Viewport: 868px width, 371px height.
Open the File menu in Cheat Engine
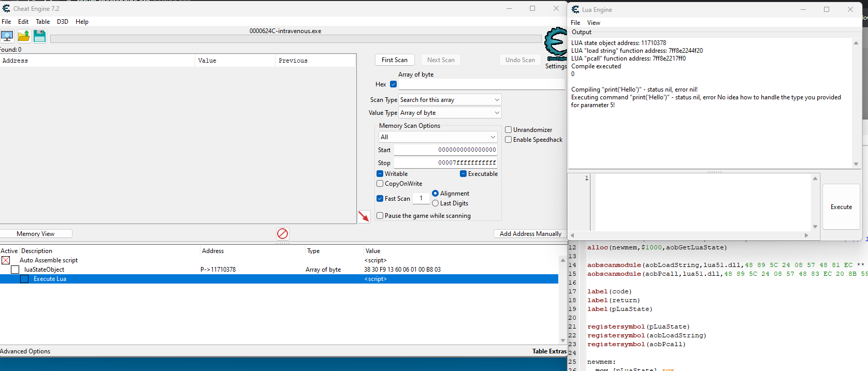coord(6,22)
